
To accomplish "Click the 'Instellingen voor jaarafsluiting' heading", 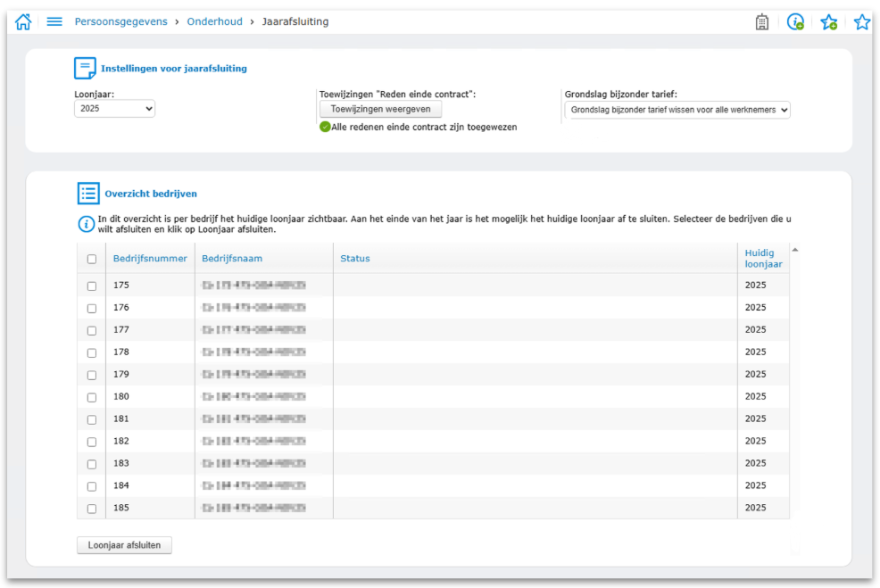I will pos(174,69).
